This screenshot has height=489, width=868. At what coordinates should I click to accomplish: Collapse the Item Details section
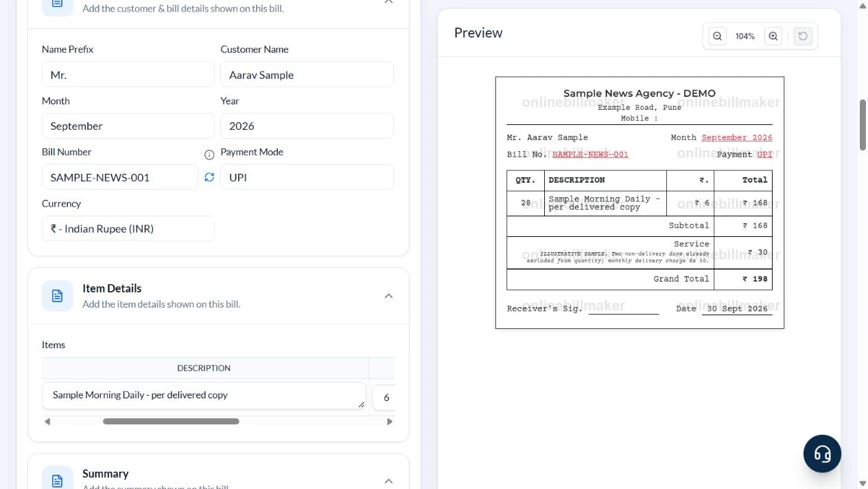pos(388,296)
